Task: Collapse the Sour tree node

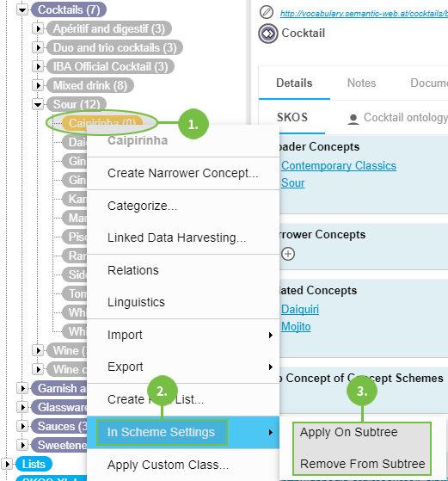Action: pos(38,105)
